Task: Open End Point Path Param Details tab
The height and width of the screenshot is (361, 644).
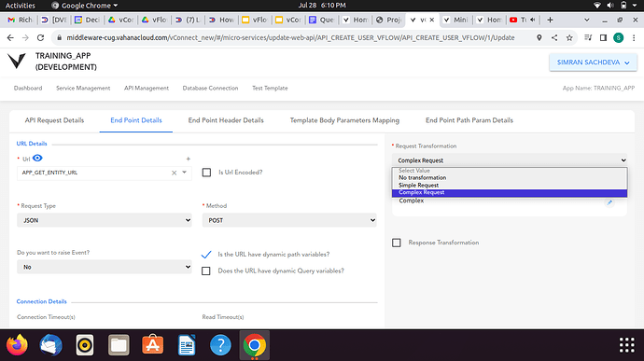Action: tap(469, 120)
